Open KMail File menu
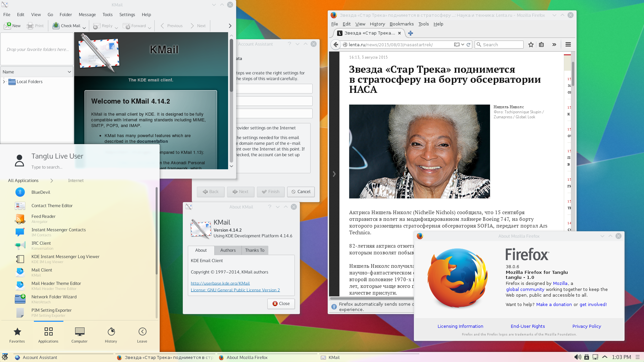The image size is (644, 362). tap(7, 15)
